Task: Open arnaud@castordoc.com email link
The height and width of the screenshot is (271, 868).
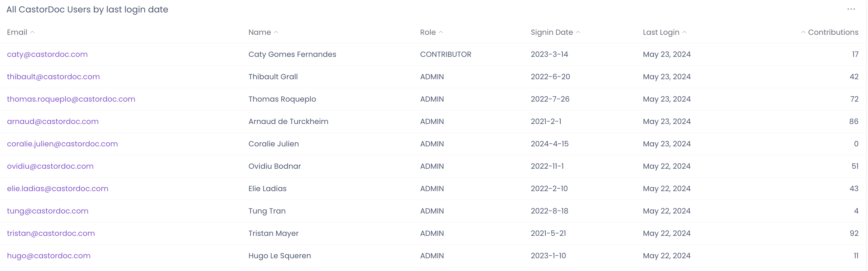Action: (53, 122)
